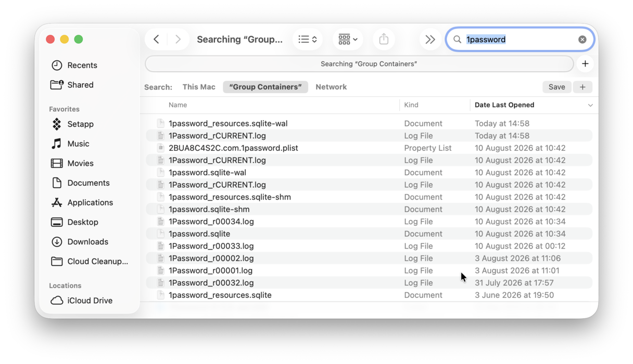The height and width of the screenshot is (364, 633).
Task: Click the search magnifier icon
Action: 457,40
